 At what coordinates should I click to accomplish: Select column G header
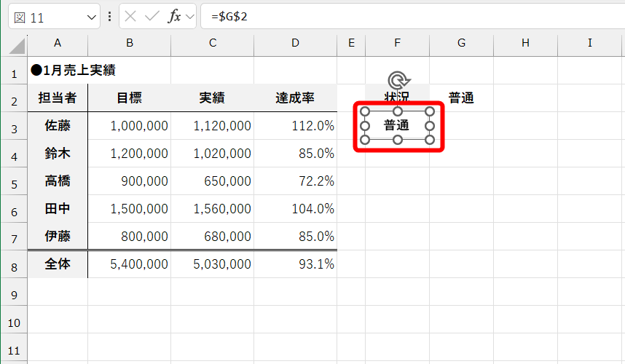462,44
